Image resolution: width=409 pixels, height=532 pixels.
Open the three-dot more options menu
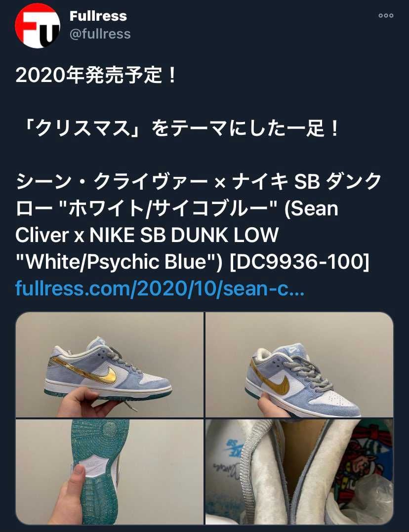tap(386, 16)
